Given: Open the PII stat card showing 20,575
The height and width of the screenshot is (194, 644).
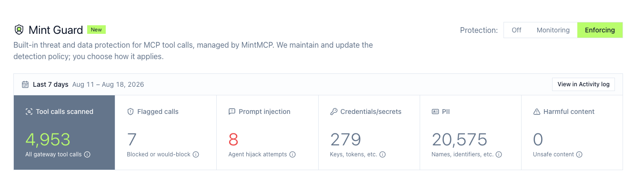Looking at the screenshot, I should point(471,133).
